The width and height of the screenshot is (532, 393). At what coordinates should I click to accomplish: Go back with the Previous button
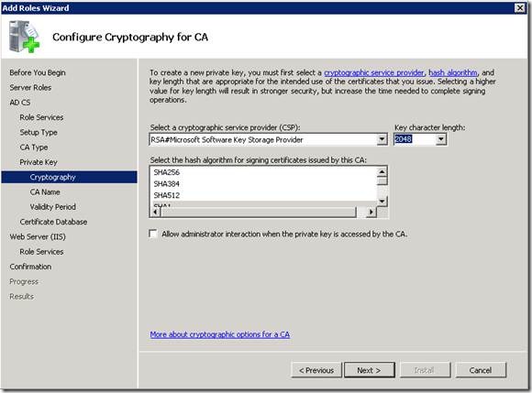(316, 370)
